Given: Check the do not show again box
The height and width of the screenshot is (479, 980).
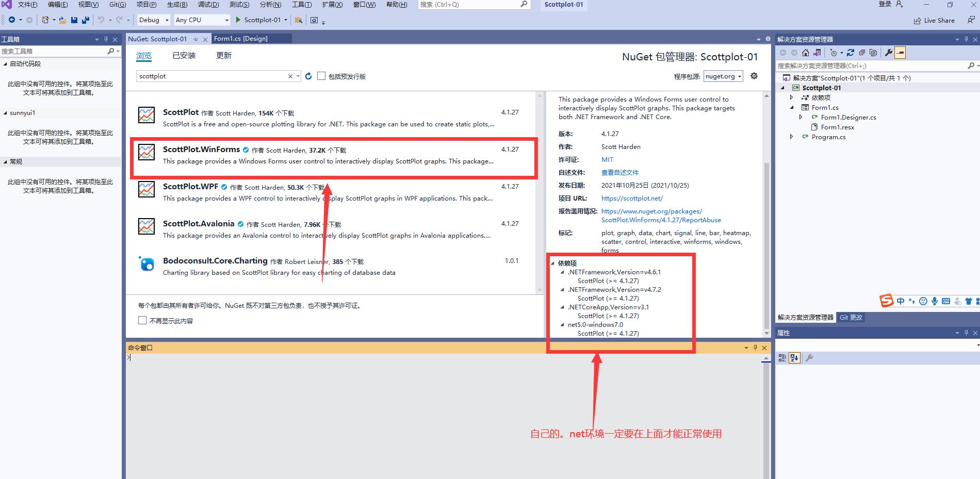Looking at the screenshot, I should 142,321.
